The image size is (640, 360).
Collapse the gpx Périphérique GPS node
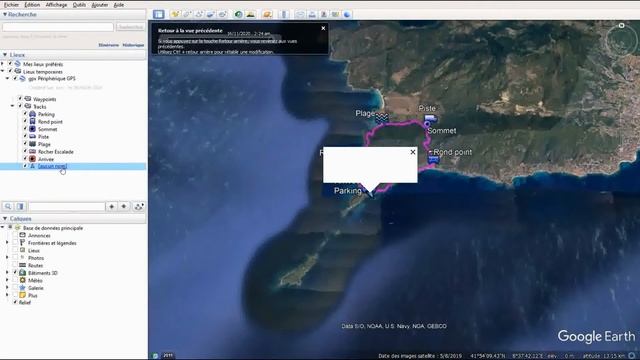pos(8,78)
